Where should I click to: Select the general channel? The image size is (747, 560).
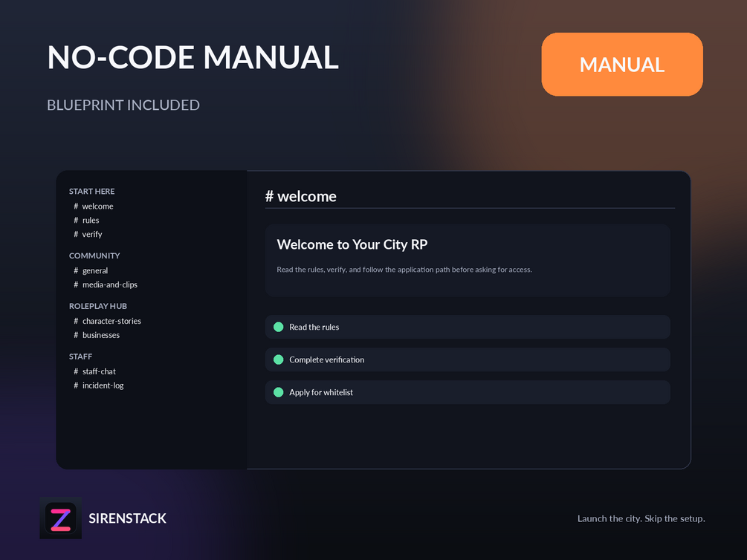91,270
